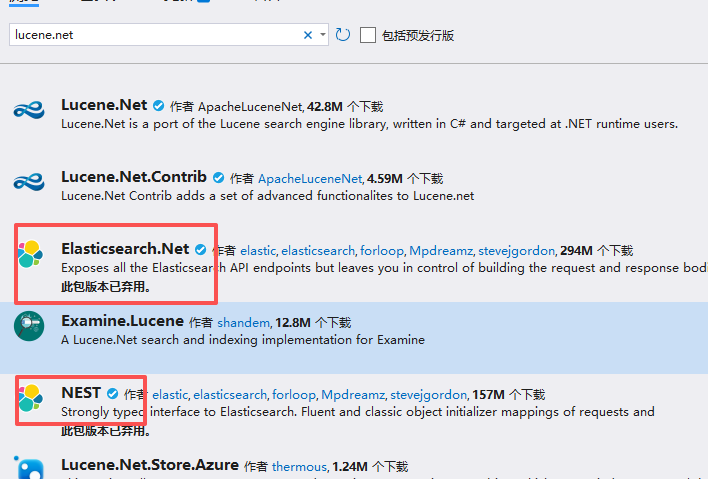The width and height of the screenshot is (708, 479).
Task: Click the Lucene.Net description text
Action: pyautogui.click(x=369, y=124)
